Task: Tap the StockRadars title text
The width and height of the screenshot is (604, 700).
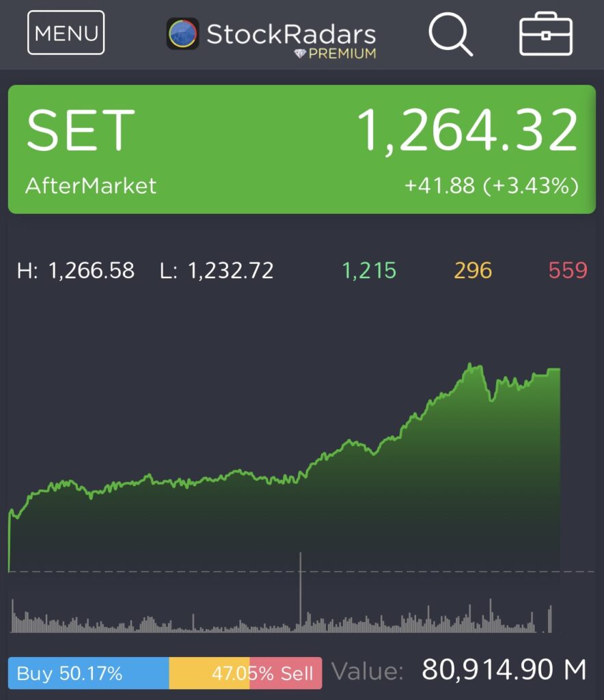Action: coord(291,33)
